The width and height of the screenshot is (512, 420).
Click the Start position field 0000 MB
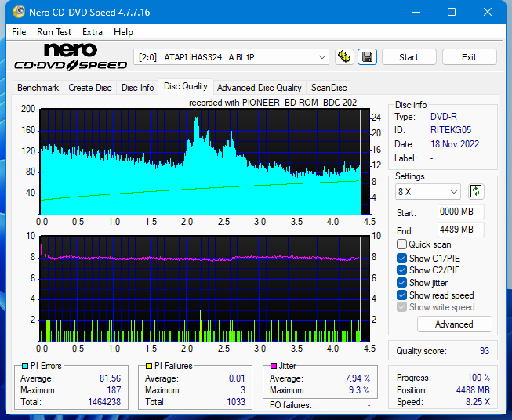(x=460, y=212)
